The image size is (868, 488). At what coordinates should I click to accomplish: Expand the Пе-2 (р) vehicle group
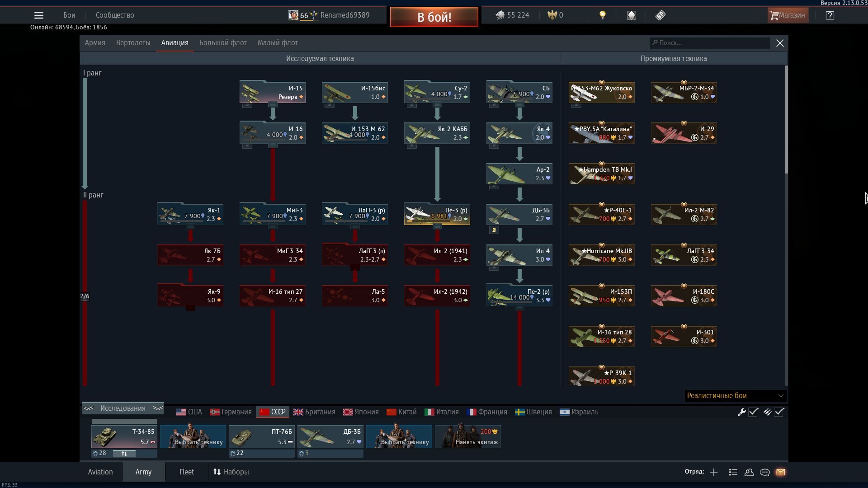(519, 308)
